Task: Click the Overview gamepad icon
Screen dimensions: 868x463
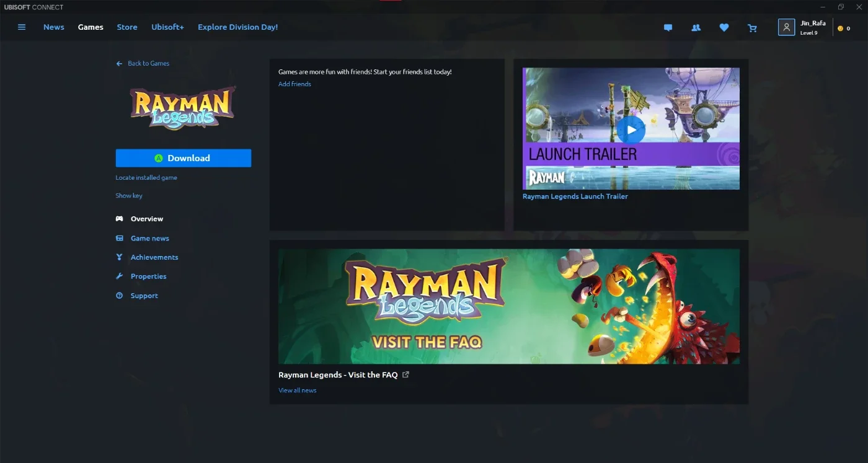Action: pyautogui.click(x=120, y=219)
